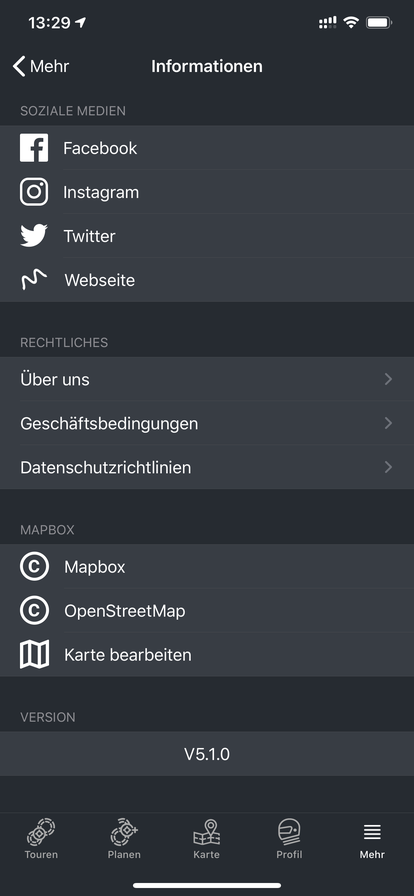Open Geschäftsbedingungen via its right chevron
This screenshot has width=414, height=896.
click(388, 423)
